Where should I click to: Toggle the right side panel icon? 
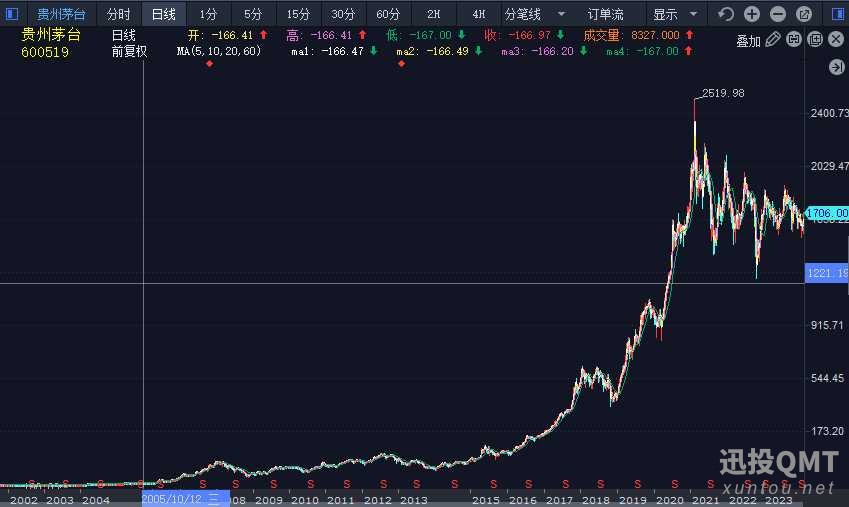pos(838,14)
